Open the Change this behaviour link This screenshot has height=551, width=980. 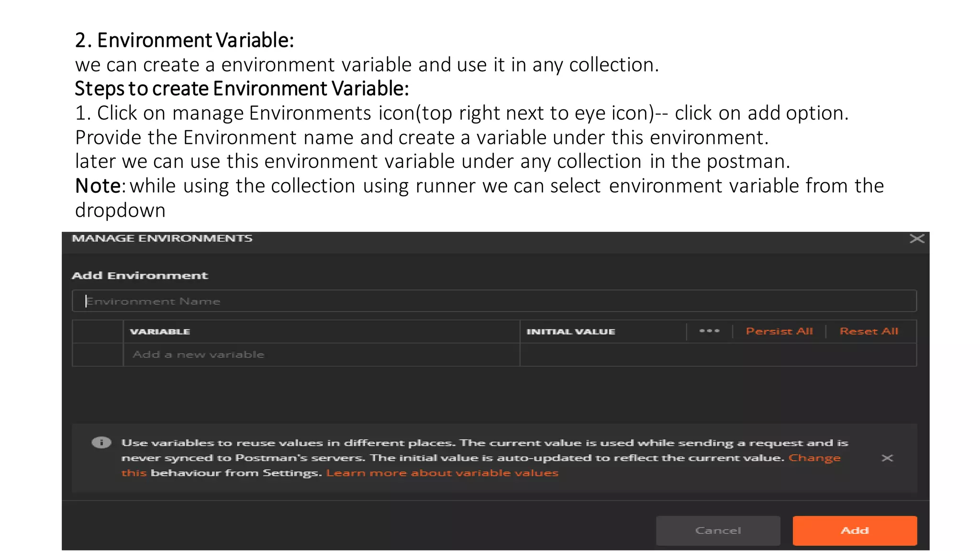point(814,458)
